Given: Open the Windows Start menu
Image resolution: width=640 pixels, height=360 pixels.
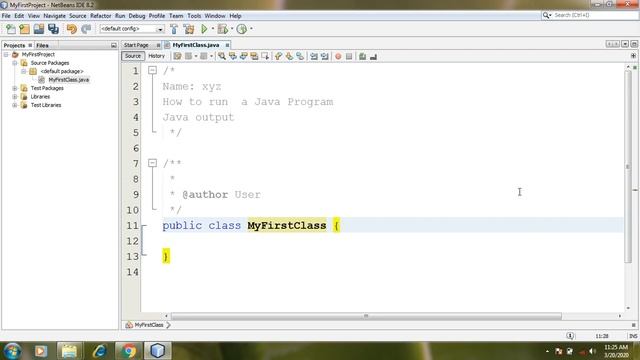Looking at the screenshot, I should point(12,351).
